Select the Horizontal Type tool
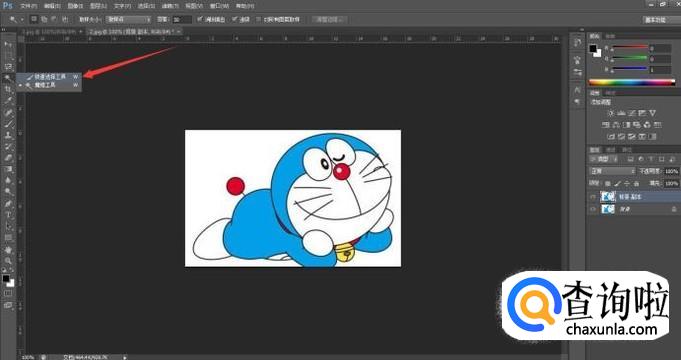 (8, 215)
